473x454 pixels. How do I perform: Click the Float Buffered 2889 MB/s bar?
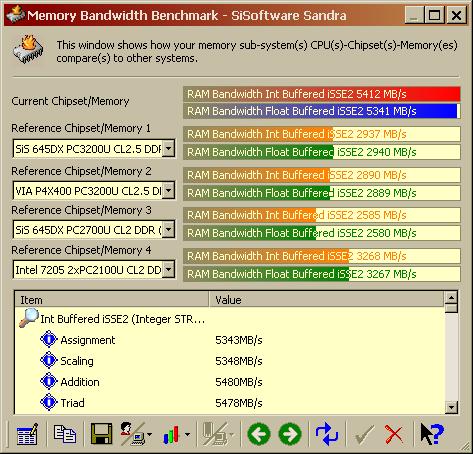point(322,193)
